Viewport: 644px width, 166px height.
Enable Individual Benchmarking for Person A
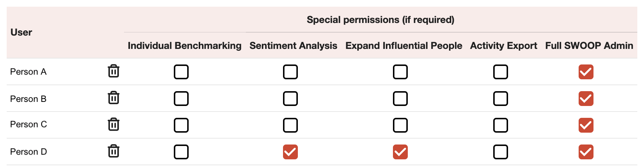(x=181, y=72)
